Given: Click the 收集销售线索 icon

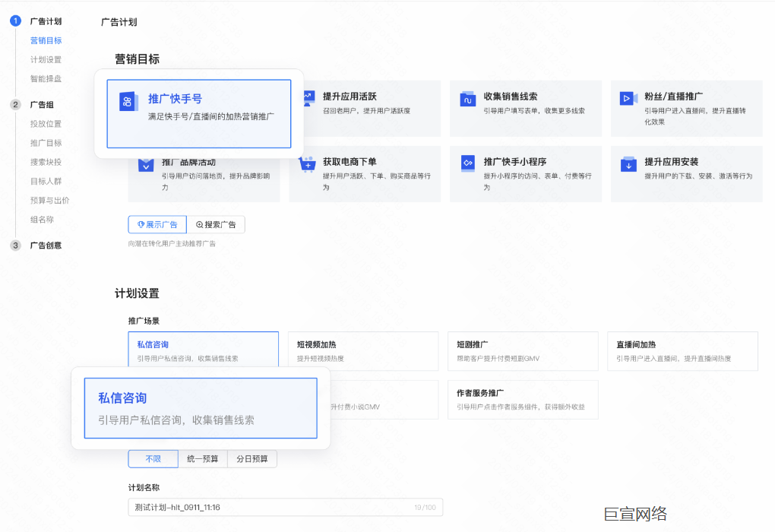Looking at the screenshot, I should [x=467, y=100].
